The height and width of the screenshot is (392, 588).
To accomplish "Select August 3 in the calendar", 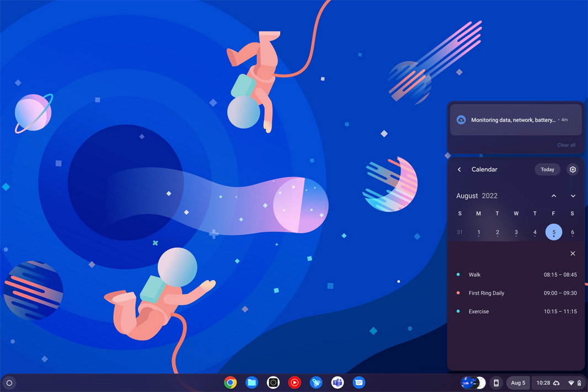I will tap(516, 232).
